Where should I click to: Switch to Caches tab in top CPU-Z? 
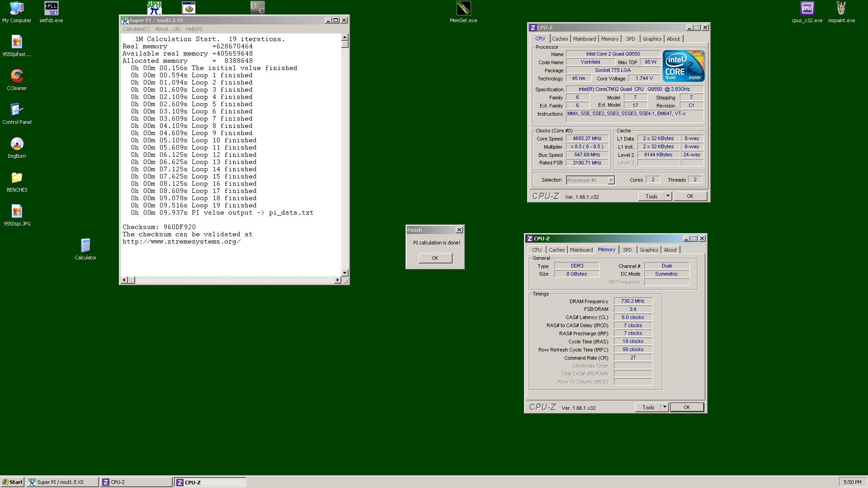[x=560, y=39]
